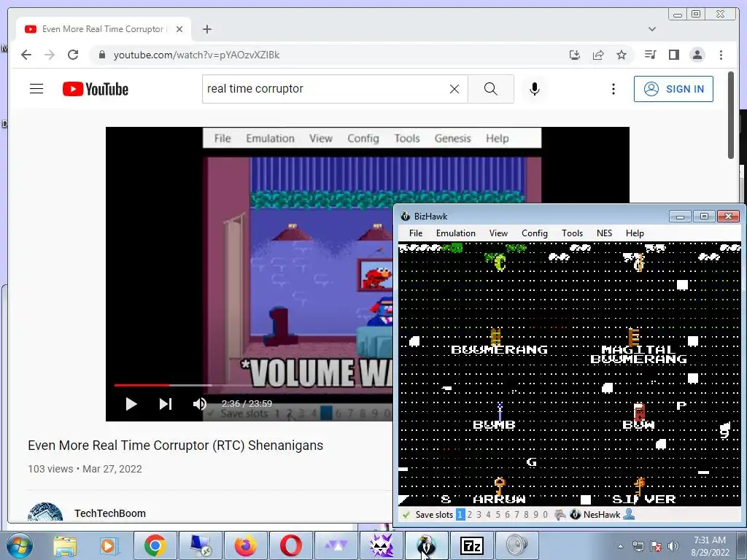
Task: Click the YouTube search magnifier button
Action: point(491,88)
